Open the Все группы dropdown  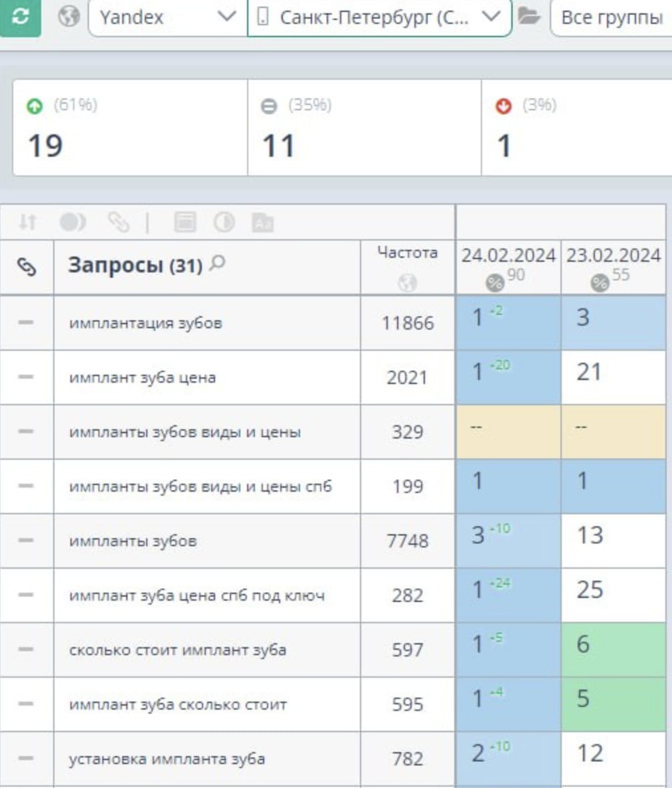611,17
